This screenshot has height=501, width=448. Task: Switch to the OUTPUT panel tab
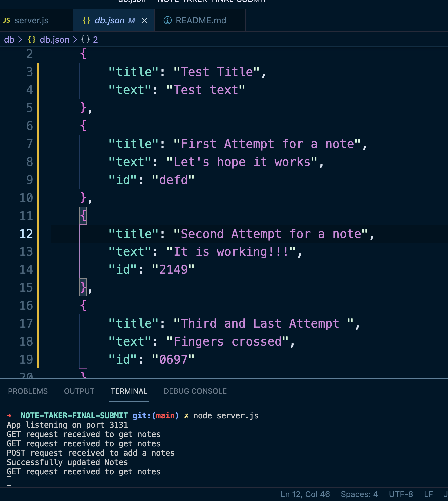click(79, 391)
